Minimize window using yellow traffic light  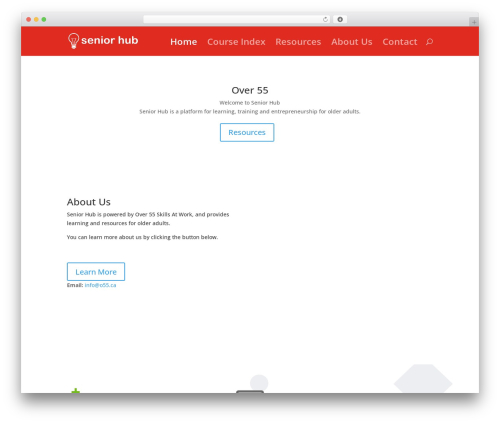[36, 19]
